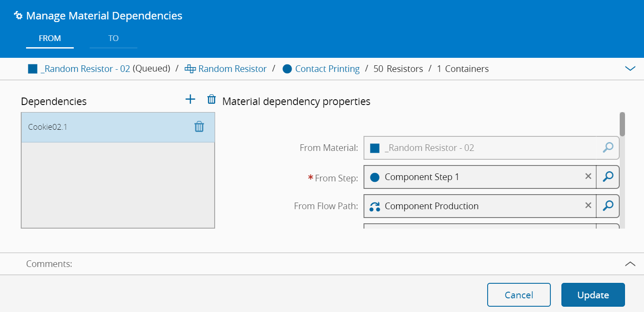
Task: Click the trash icon beside Dependencies header
Action: click(x=212, y=99)
